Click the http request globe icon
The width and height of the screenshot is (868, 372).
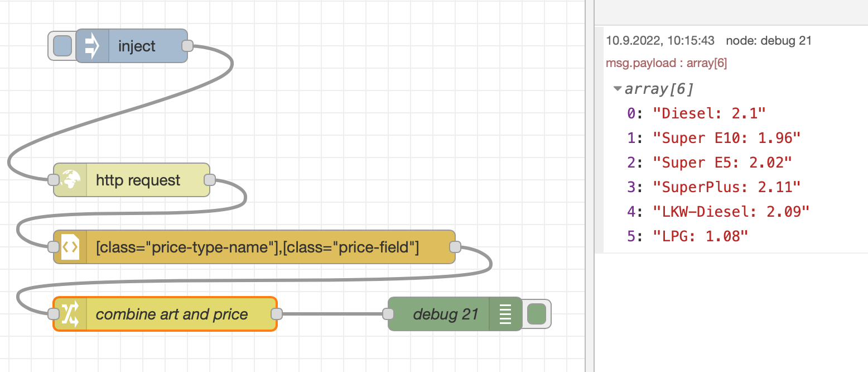[x=71, y=180]
